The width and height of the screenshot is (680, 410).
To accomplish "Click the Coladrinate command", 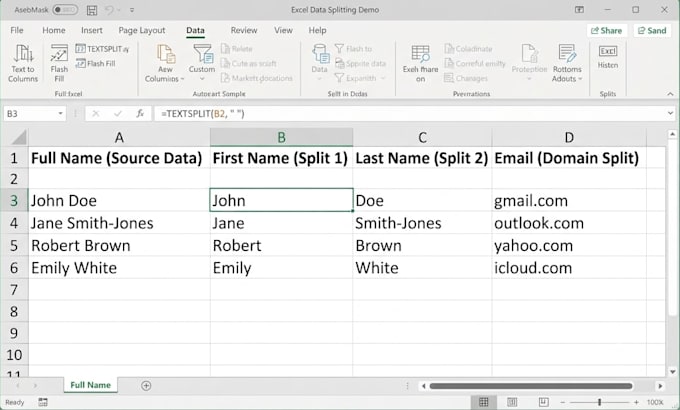I will 468,49.
